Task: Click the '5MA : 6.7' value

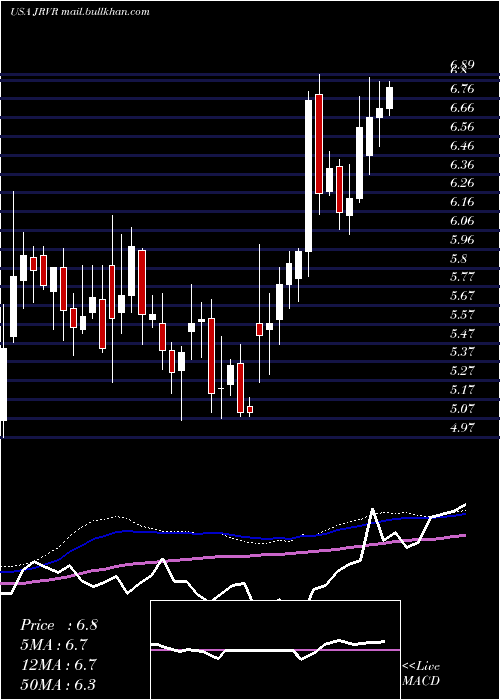Action: click(x=54, y=645)
